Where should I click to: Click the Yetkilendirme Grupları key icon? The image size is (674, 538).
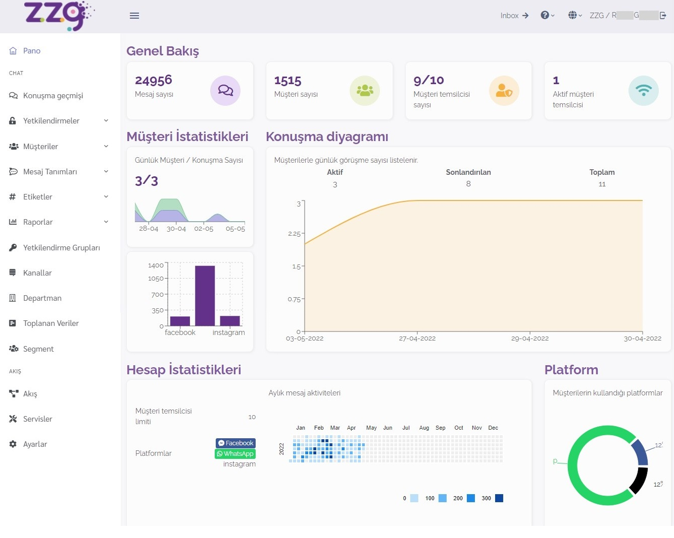click(13, 248)
